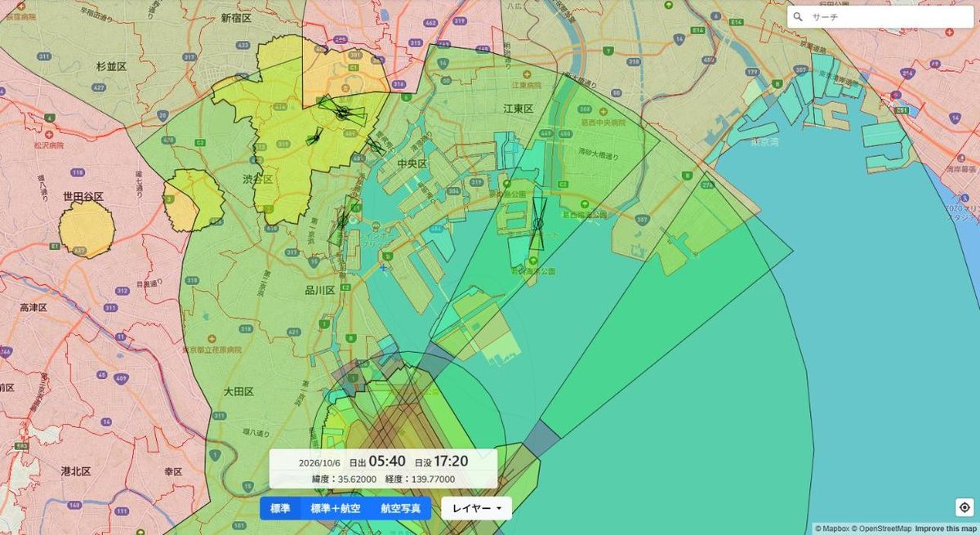The height and width of the screenshot is (535, 980).
Task: Locate me with the geolocation icon
Action: coord(964,507)
